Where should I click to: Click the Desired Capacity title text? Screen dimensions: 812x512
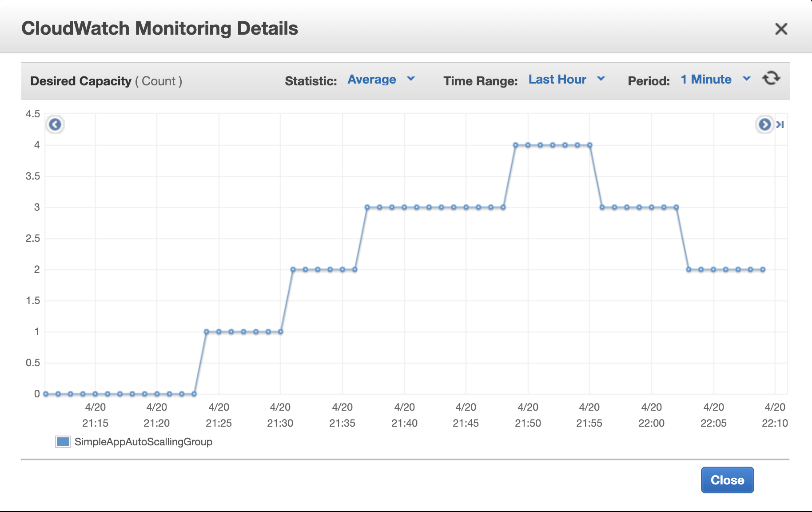[81, 81]
